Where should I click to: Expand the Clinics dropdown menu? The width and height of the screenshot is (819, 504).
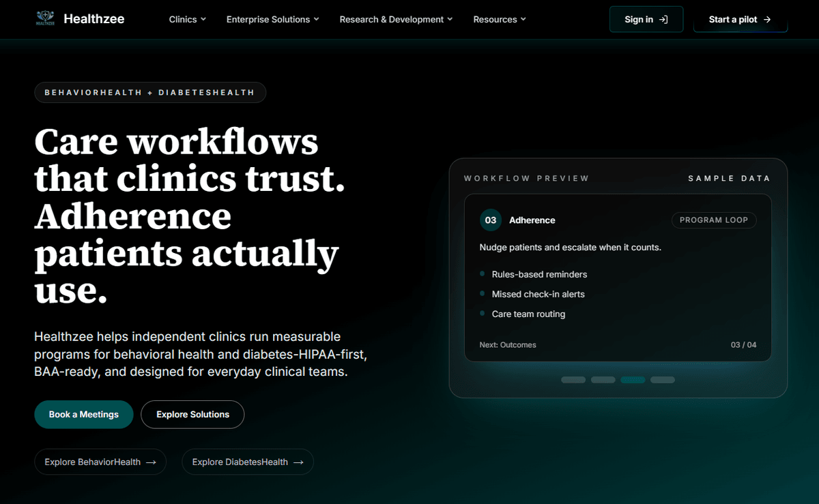[187, 20]
